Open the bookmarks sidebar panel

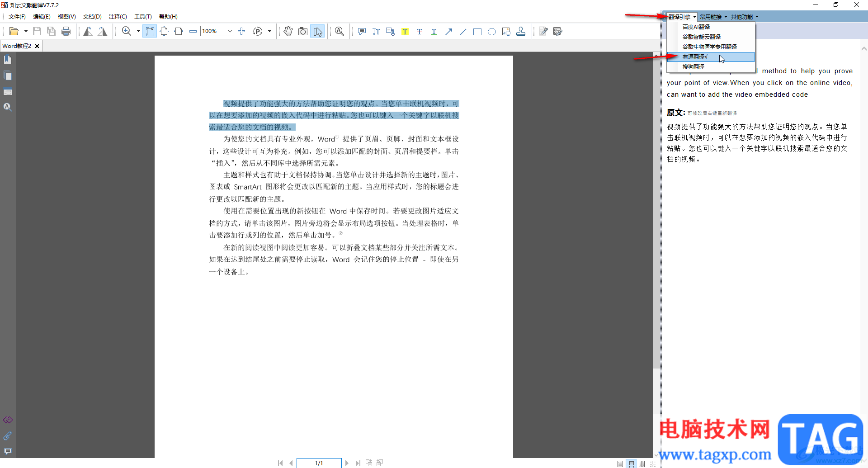point(8,60)
